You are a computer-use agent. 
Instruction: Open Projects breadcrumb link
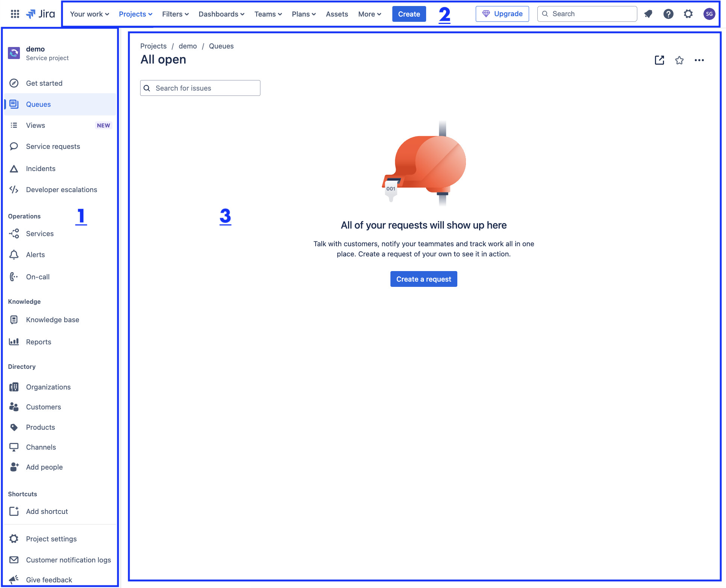[153, 46]
